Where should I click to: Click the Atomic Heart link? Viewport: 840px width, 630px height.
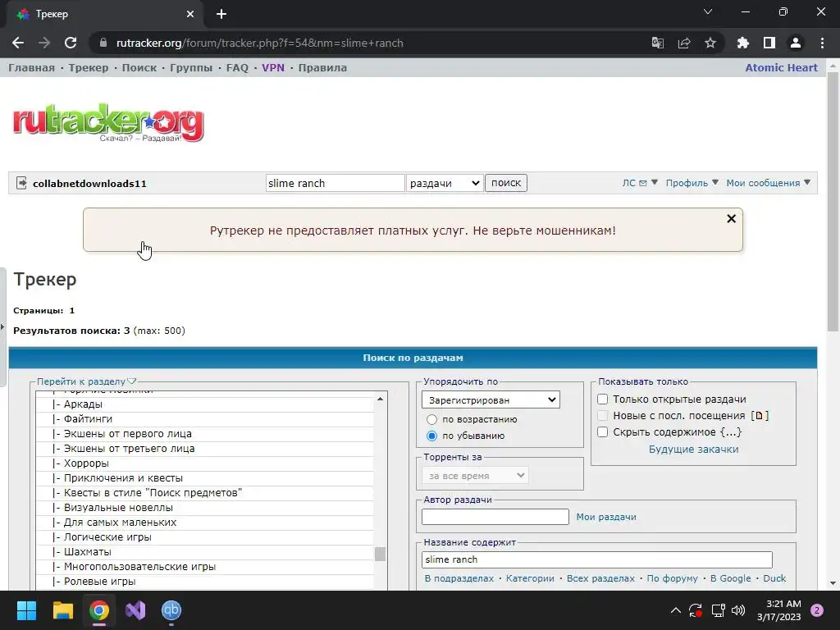pos(781,67)
